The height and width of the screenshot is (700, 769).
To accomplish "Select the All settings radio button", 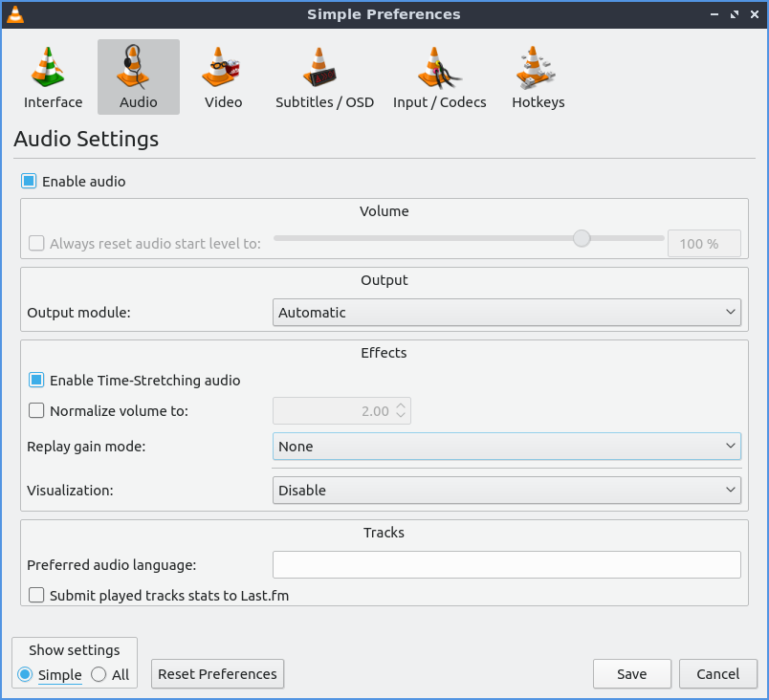I will click(x=99, y=674).
